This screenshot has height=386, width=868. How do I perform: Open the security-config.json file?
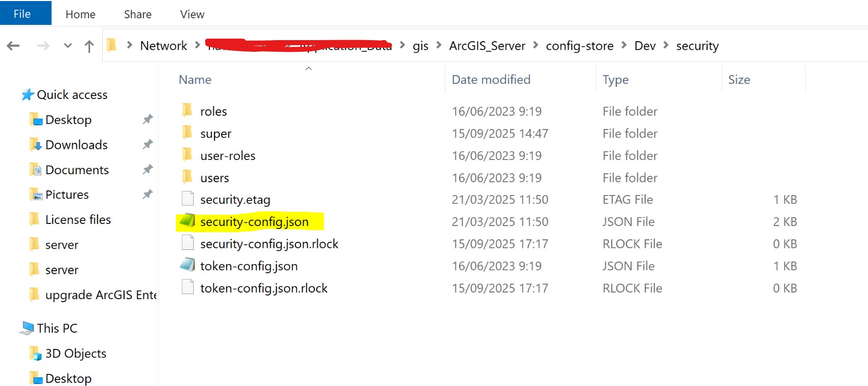point(253,221)
